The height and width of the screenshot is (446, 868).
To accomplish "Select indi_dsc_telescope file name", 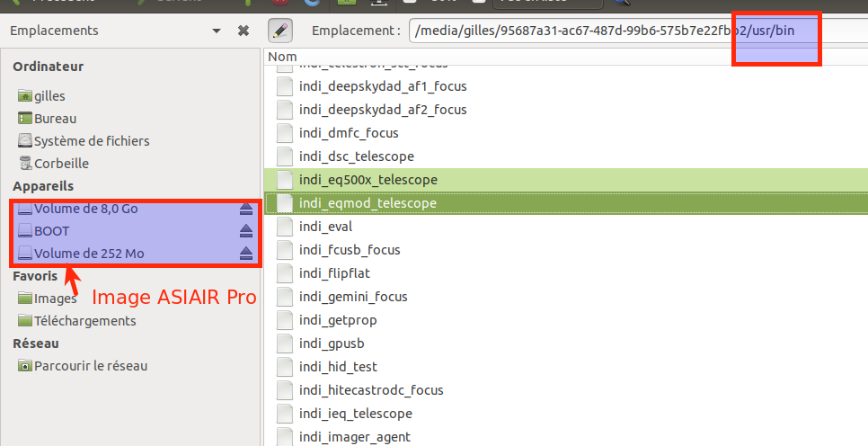I will (x=357, y=156).
